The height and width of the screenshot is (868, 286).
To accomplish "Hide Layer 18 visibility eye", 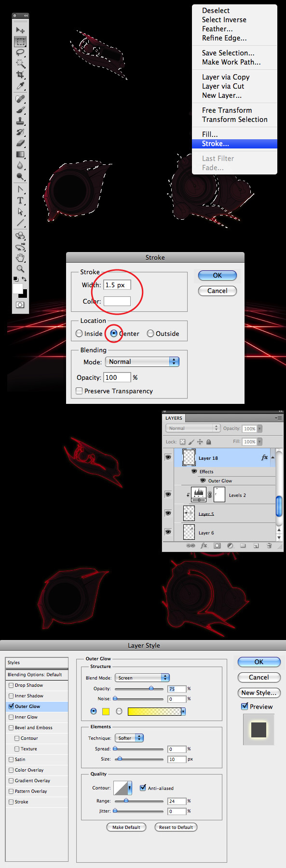I will coord(168,457).
